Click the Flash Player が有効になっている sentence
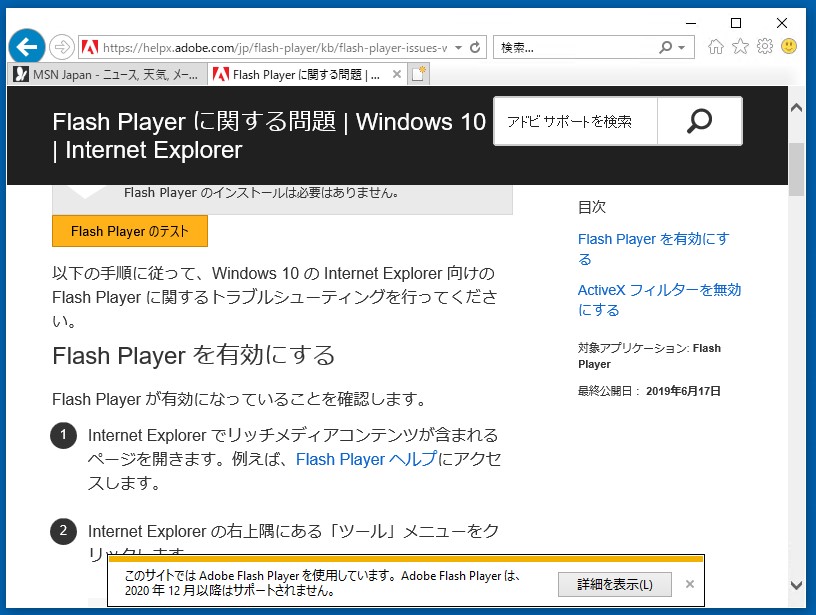The height and width of the screenshot is (615, 816). [240, 399]
